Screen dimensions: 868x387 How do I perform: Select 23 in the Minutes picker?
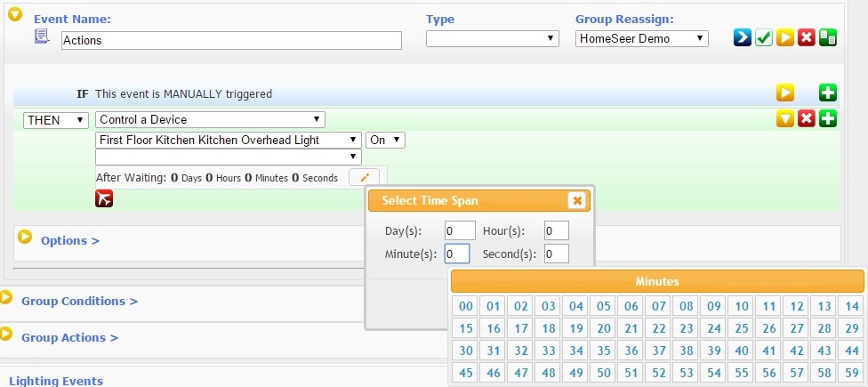point(687,328)
